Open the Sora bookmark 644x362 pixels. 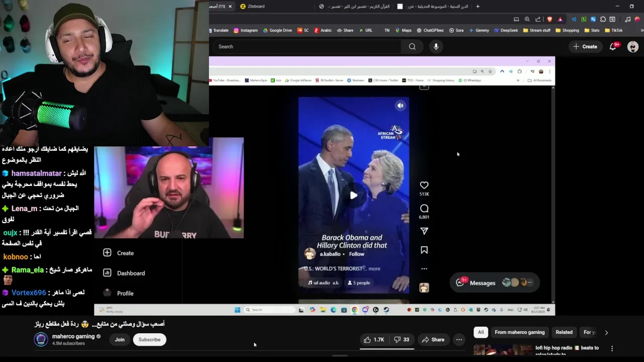[x=456, y=30]
